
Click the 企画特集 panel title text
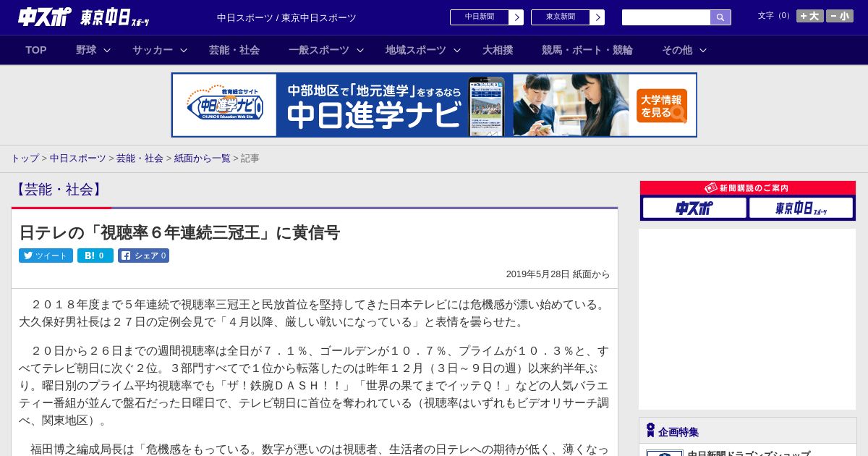(678, 432)
